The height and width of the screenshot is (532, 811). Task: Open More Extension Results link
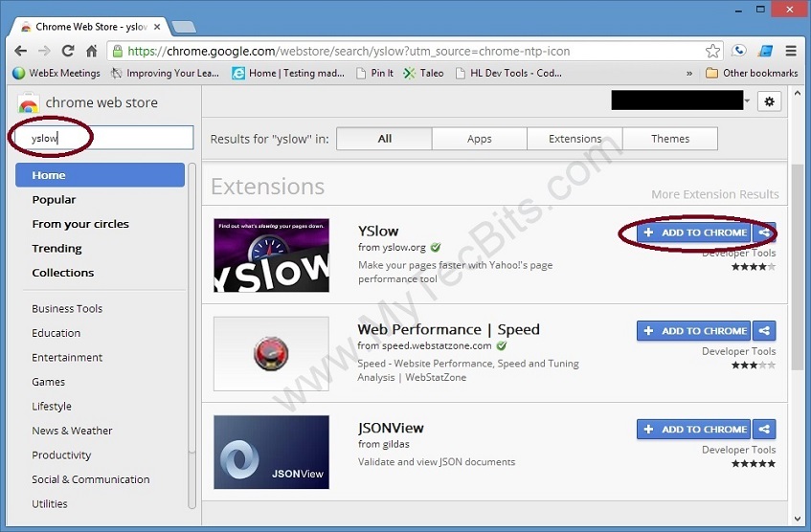tap(715, 194)
